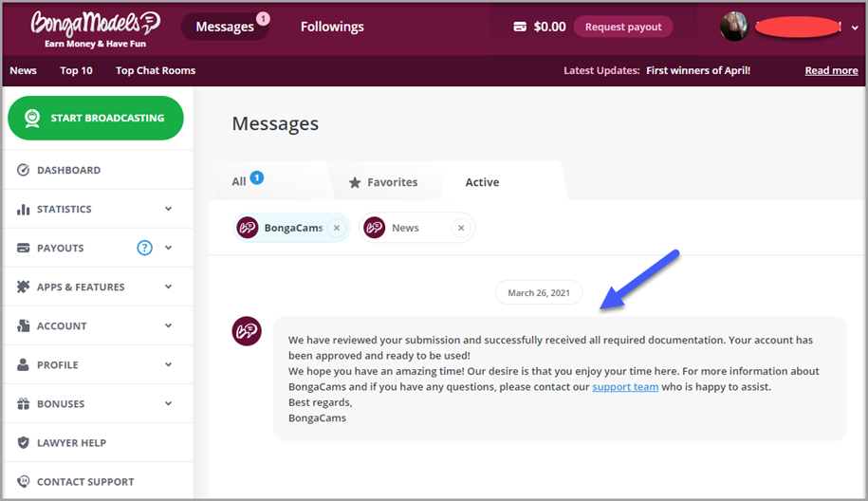This screenshot has width=868, height=501.
Task: Click the Statistics bar chart icon
Action: (24, 209)
